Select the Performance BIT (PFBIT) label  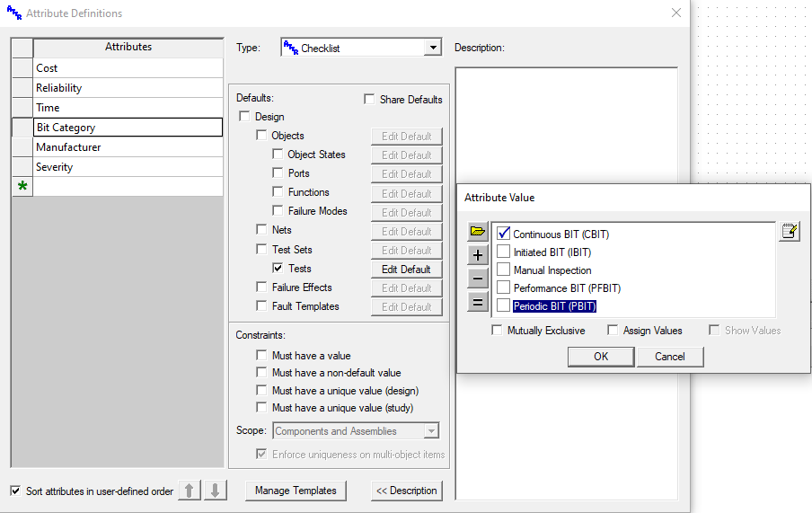tap(567, 288)
